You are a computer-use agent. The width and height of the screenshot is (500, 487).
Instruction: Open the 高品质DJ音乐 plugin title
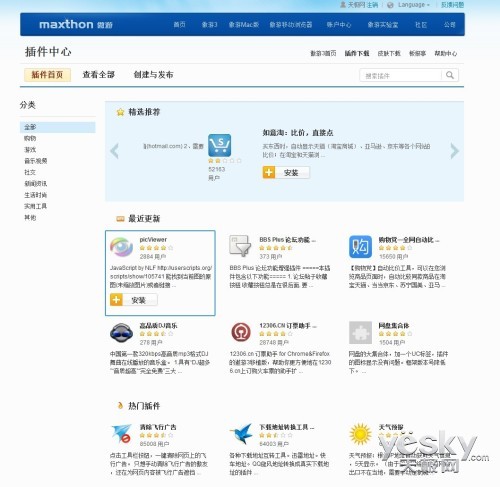[158, 325]
